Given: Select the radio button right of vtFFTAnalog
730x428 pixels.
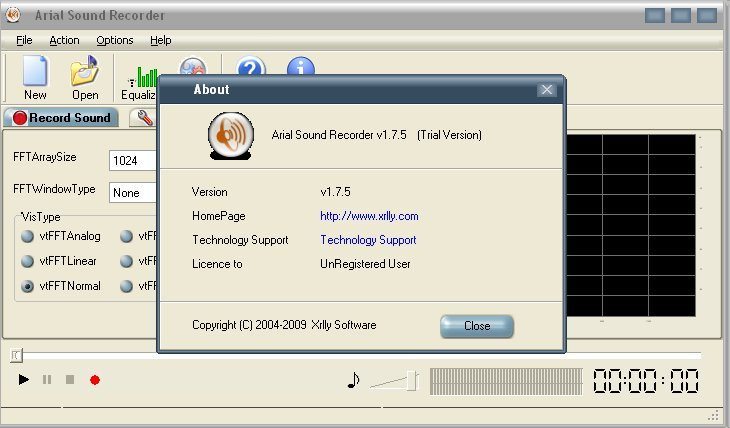Looking at the screenshot, I should (126, 236).
